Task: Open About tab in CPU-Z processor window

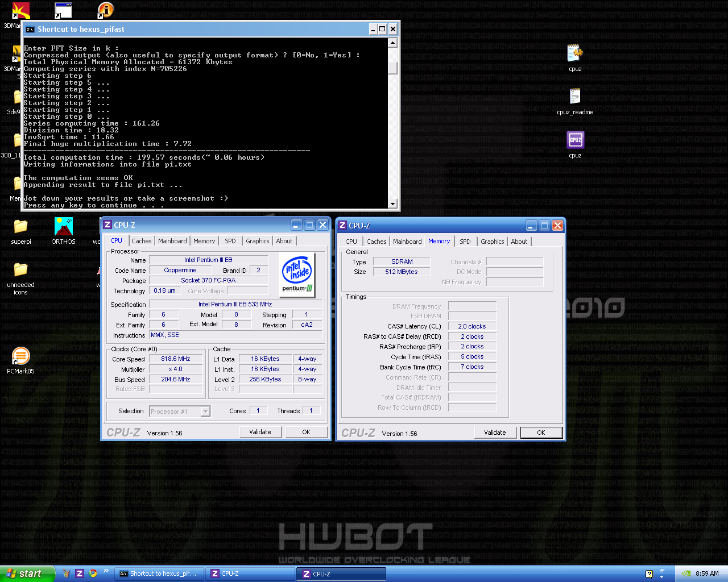Action: (284, 241)
